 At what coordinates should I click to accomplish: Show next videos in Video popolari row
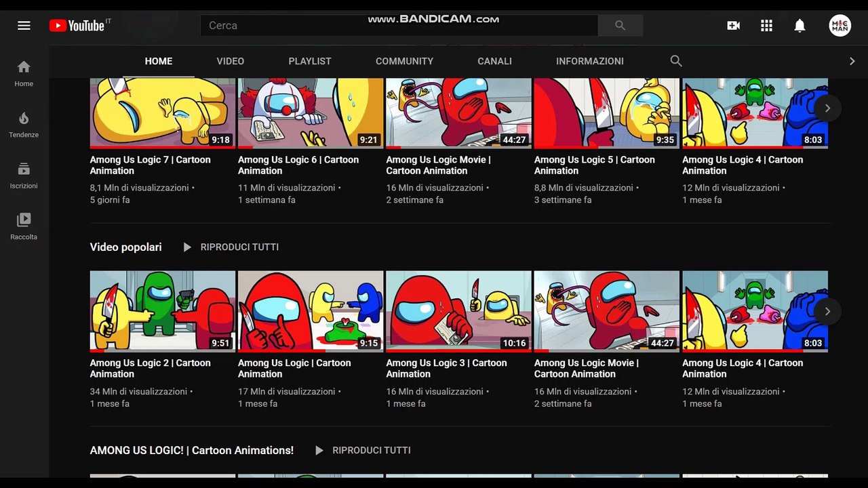click(827, 312)
